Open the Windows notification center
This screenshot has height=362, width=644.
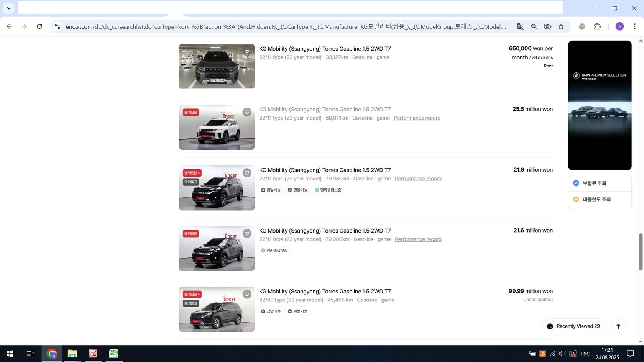click(631, 354)
